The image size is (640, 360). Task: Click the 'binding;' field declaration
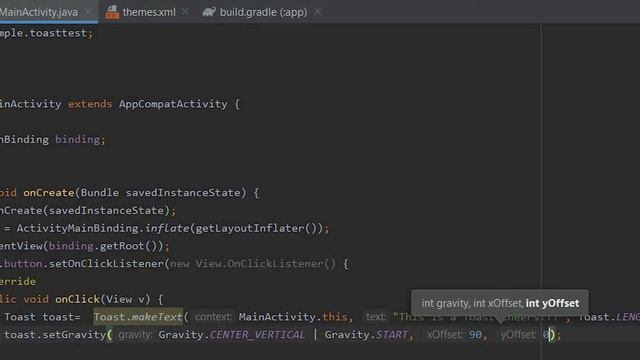coord(80,140)
